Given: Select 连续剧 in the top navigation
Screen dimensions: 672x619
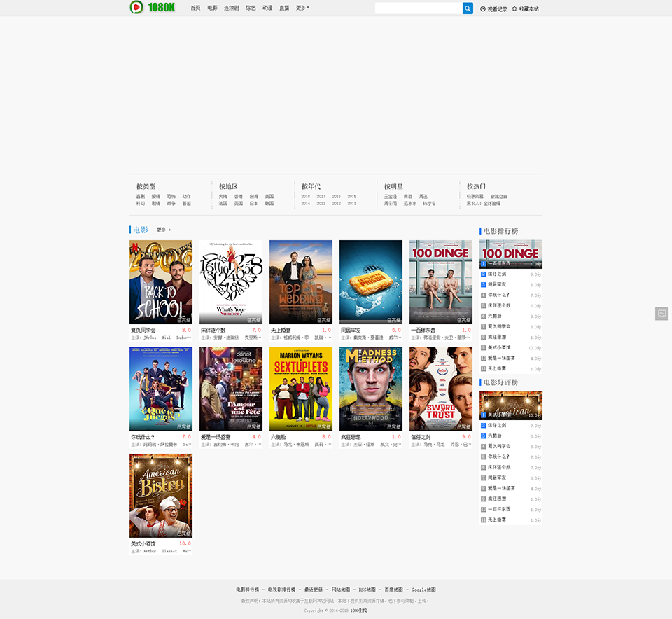Looking at the screenshot, I should (x=232, y=8).
